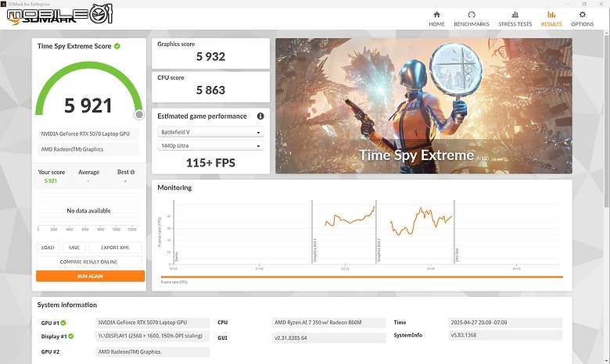Click the Display #1 value field
Image resolution: width=610 pixels, height=364 pixels.
point(152,336)
